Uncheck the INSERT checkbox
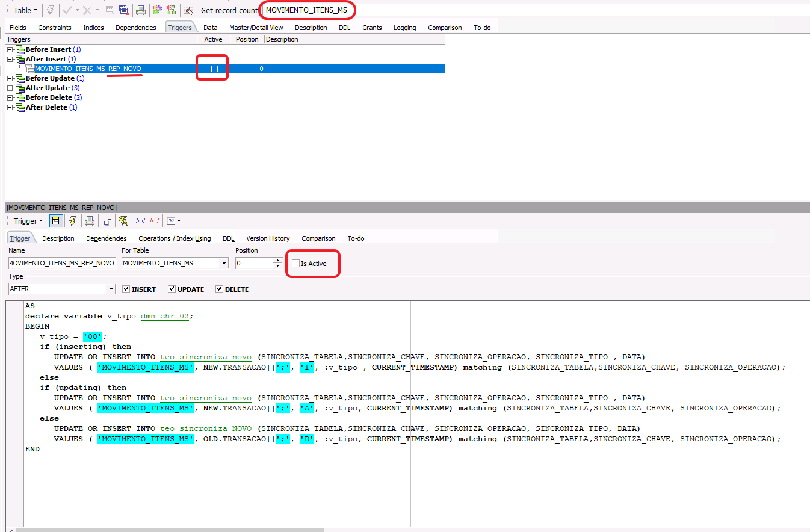Screen dimensions: 810x532 (x=126, y=289)
